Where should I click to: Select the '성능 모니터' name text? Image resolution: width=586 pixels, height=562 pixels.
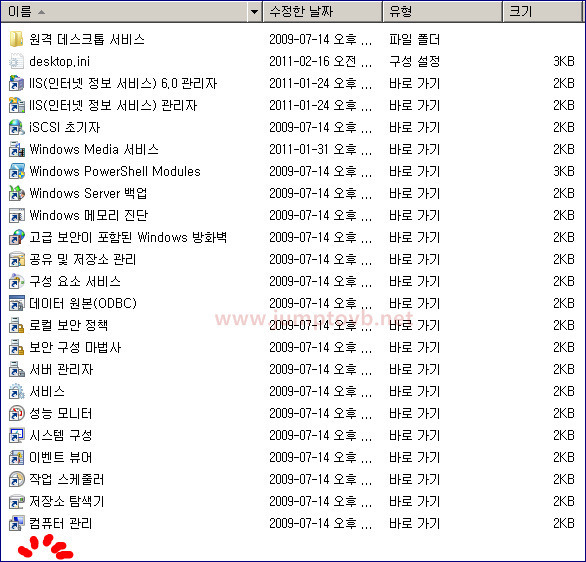coord(61,414)
